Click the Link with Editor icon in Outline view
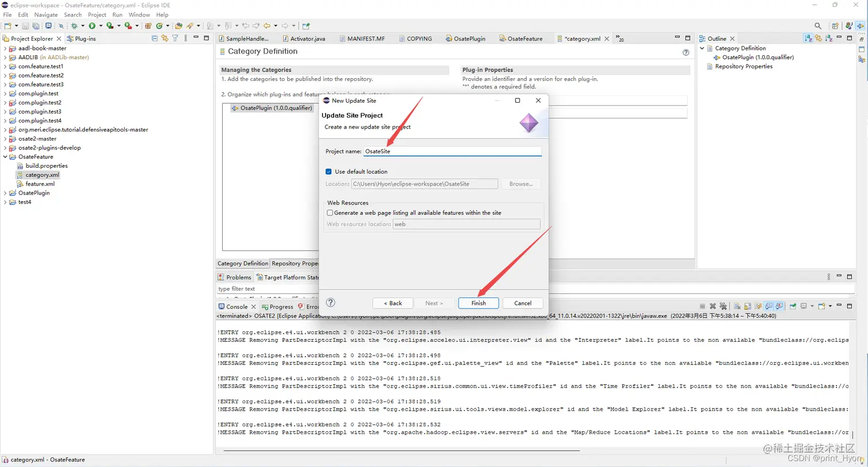Screen dimensions: 868x467 click(x=818, y=38)
